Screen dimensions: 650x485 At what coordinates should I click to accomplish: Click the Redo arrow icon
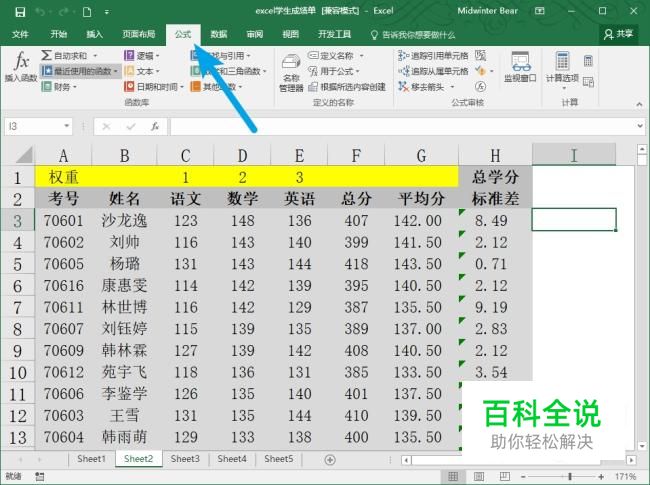pos(63,12)
